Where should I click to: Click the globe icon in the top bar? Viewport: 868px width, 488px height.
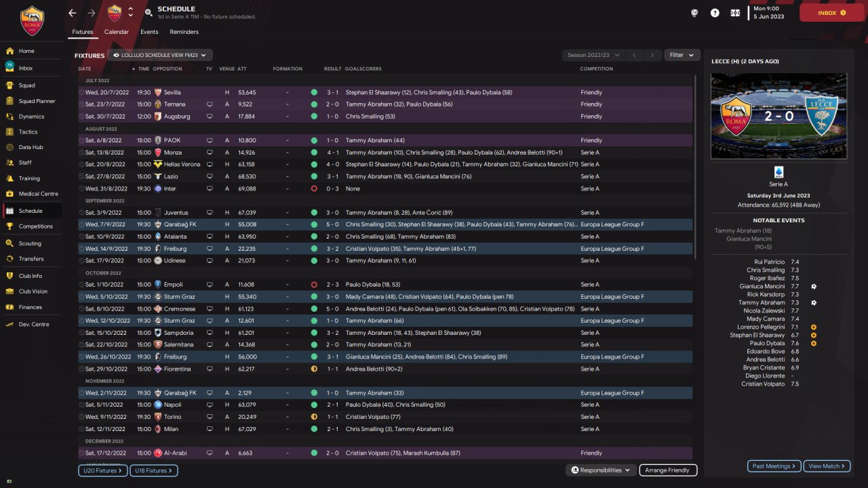tap(694, 13)
